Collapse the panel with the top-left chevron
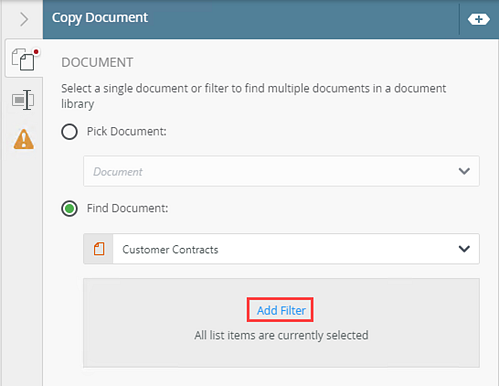Viewport: 499px width, 386px height. pos(24,19)
